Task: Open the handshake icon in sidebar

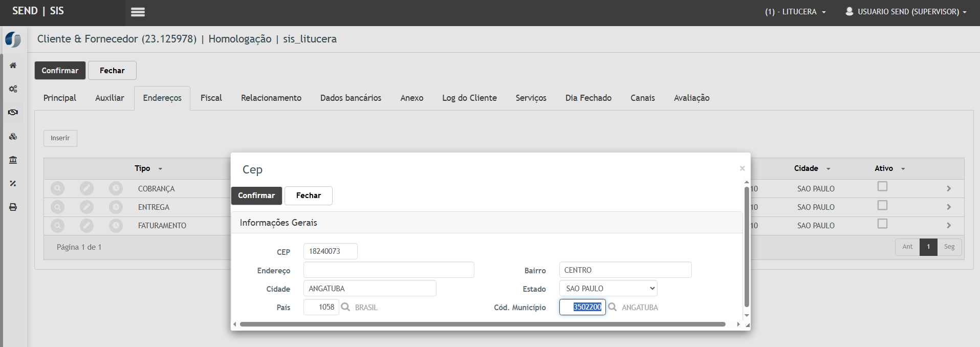Action: point(13,113)
